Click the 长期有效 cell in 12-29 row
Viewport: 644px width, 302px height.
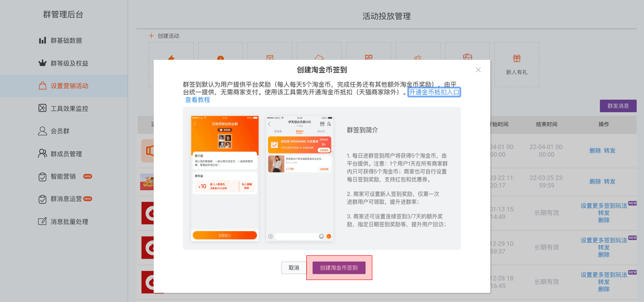pos(547,248)
